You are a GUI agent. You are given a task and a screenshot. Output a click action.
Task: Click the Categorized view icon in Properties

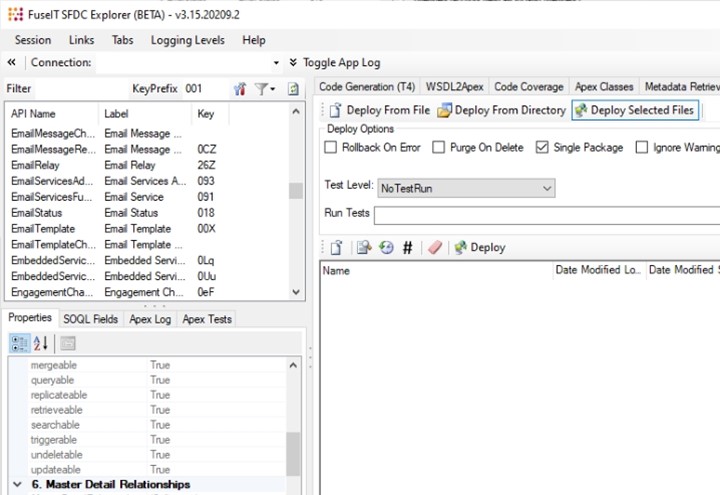[x=20, y=343]
